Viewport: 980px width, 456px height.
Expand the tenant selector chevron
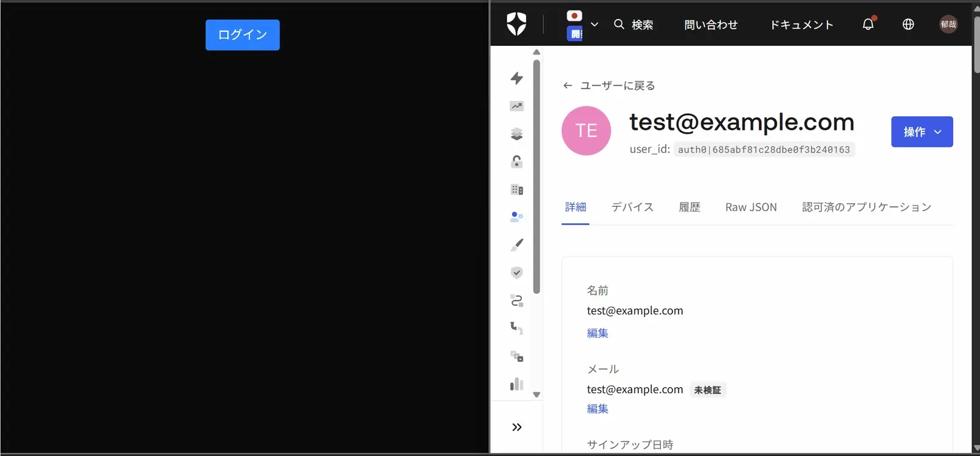click(x=594, y=24)
